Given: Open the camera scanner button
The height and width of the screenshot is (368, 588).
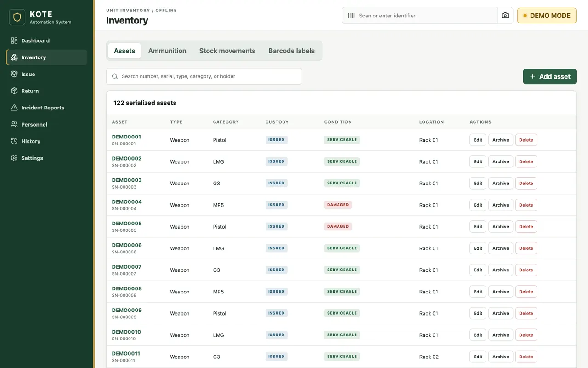Looking at the screenshot, I should [x=505, y=16].
